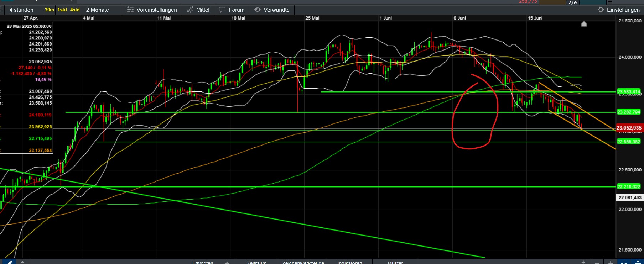The image size is (644, 264).
Task: Click the marker icon above the chart's right edge
Action: tap(584, 24)
